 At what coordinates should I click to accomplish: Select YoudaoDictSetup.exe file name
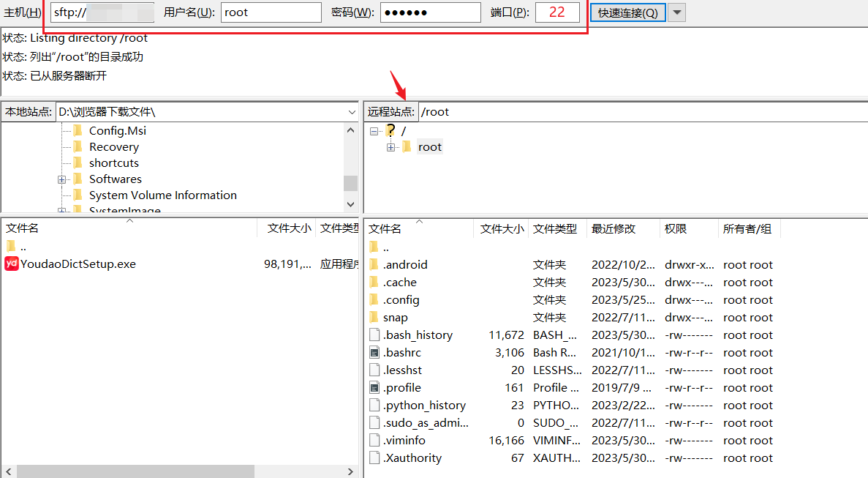[x=78, y=264]
